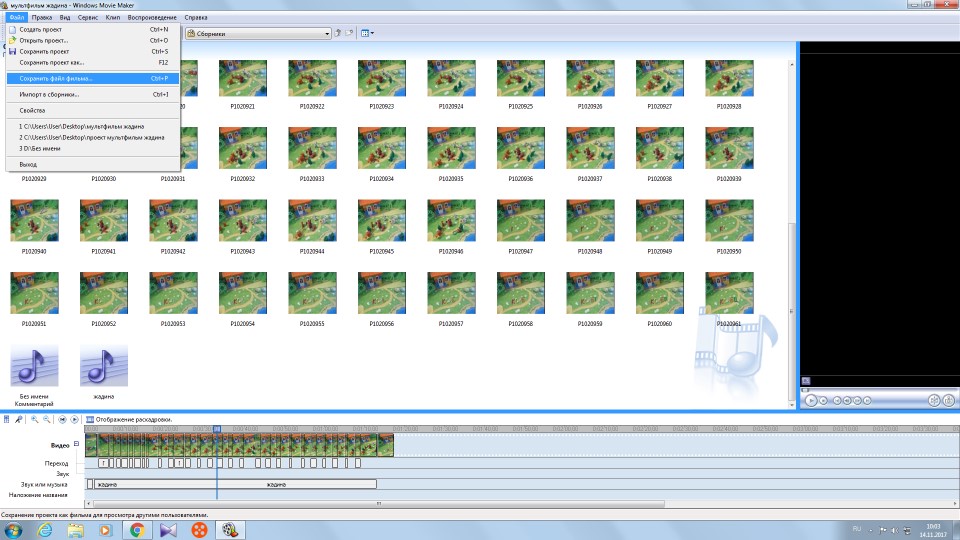The height and width of the screenshot is (540, 960).
Task: Switch to Google Chrome in the taskbar
Action: [x=137, y=530]
